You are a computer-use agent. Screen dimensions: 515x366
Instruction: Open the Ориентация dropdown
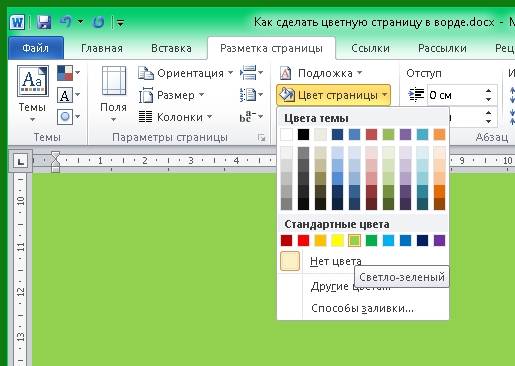click(x=186, y=73)
